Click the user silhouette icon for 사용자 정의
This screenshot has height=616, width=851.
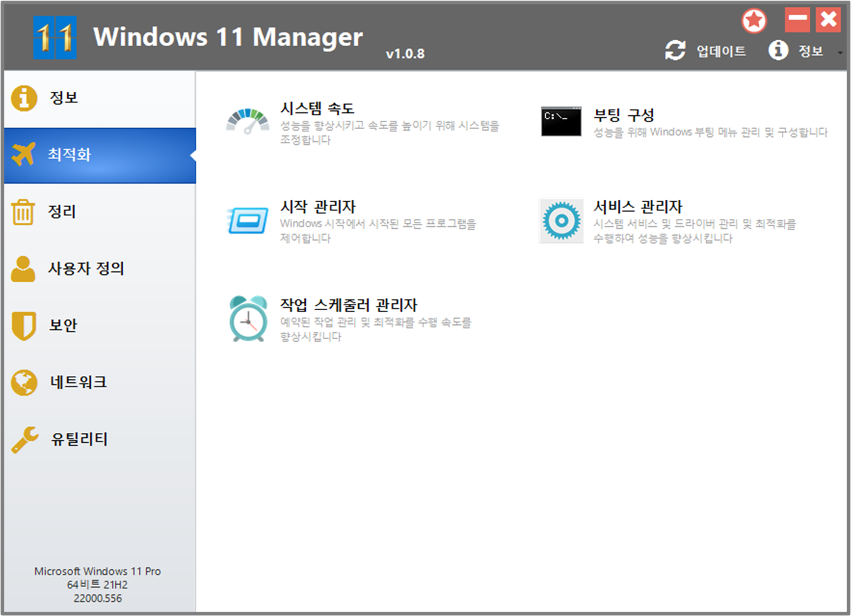pos(23,269)
